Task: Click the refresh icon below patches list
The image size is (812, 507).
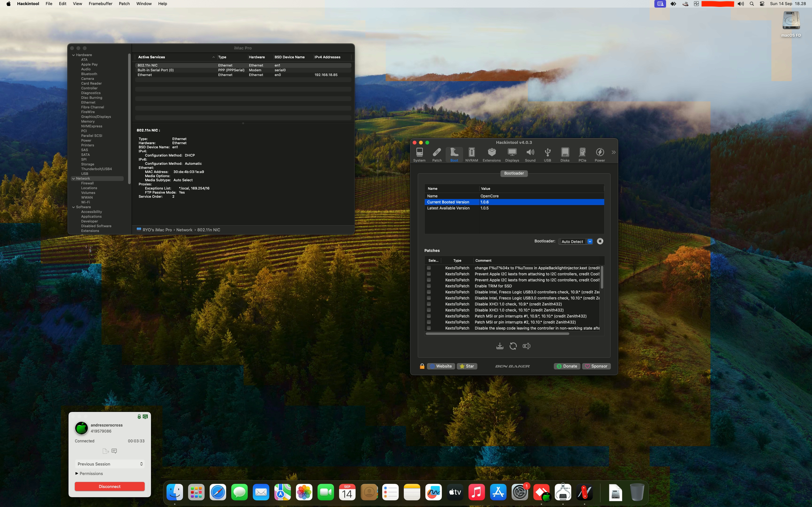Action: pyautogui.click(x=513, y=346)
